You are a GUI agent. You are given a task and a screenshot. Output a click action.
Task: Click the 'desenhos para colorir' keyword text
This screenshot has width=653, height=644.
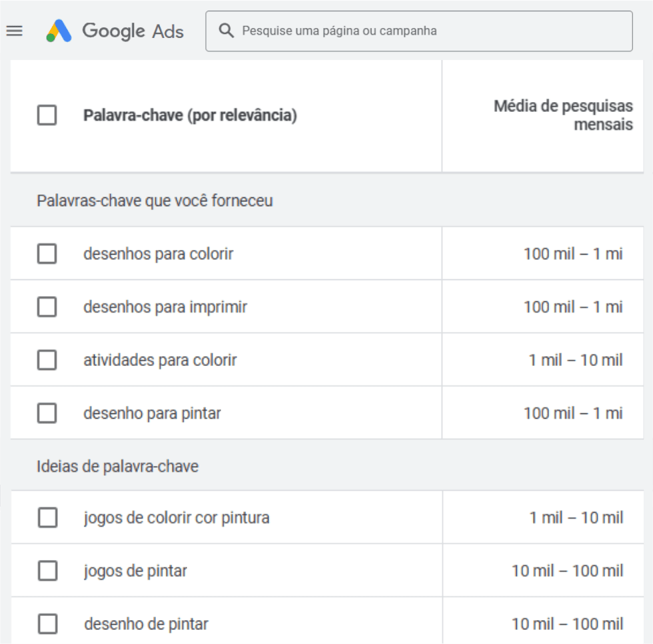click(158, 254)
